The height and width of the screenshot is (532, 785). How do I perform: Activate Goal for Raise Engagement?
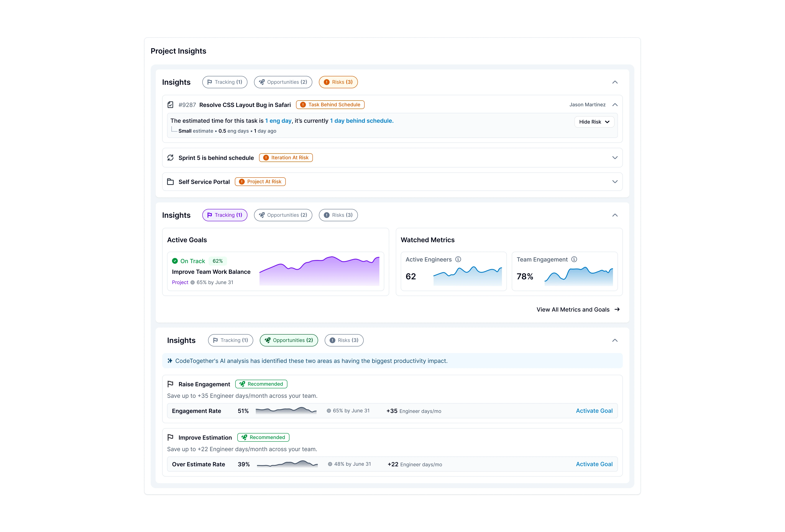(594, 411)
